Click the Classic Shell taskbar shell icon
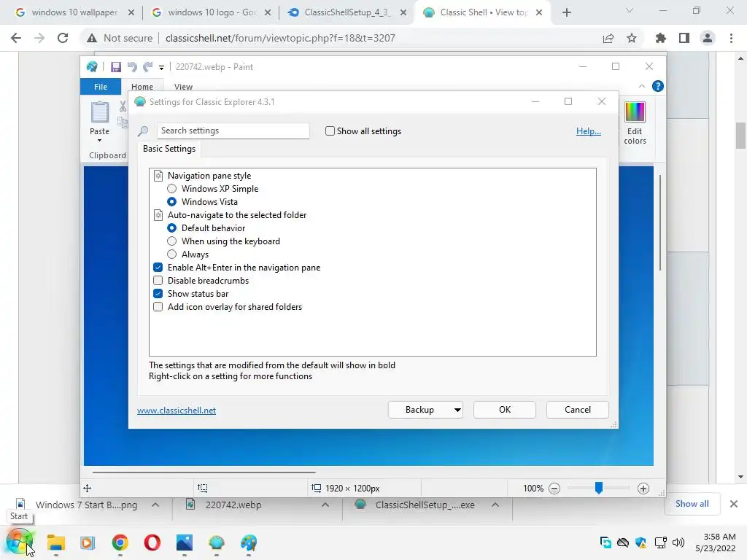747x560 pixels. pos(216,542)
